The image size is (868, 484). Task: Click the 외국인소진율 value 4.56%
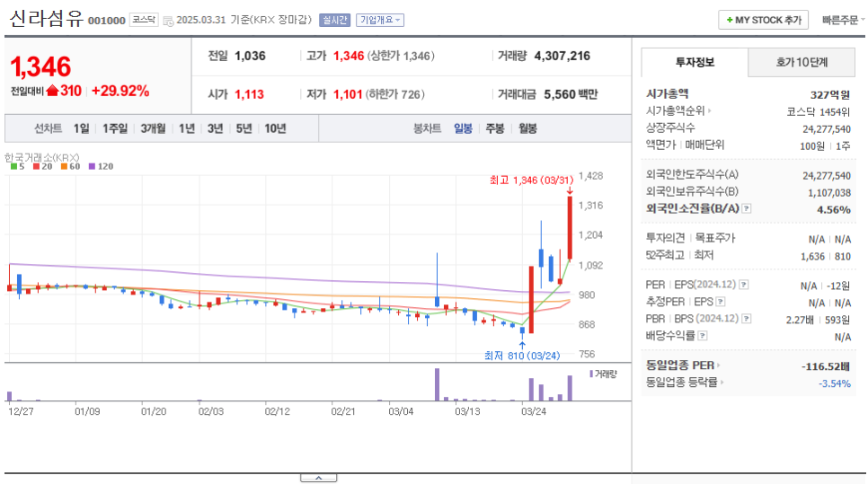(x=834, y=209)
